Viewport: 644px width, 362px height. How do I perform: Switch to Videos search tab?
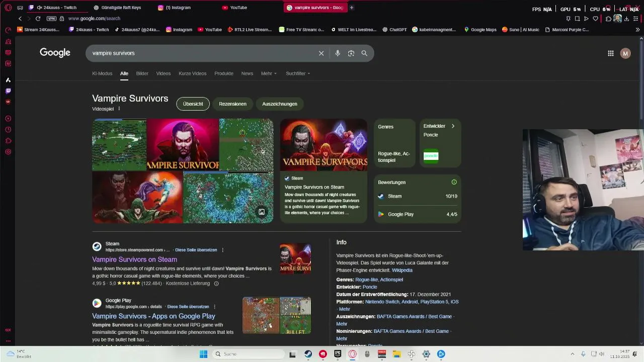(x=163, y=73)
